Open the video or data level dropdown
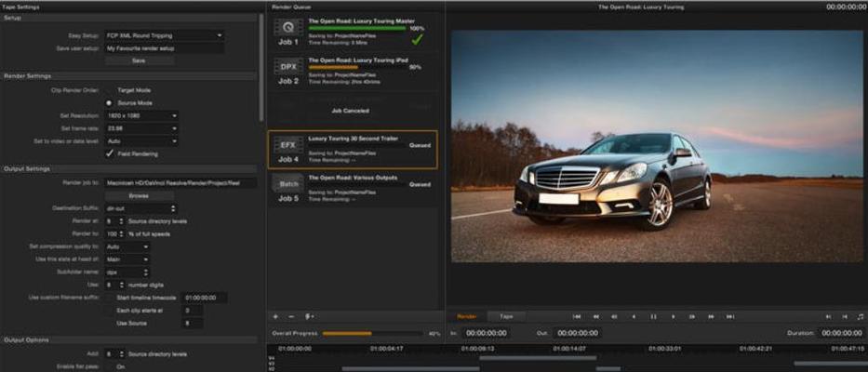 tap(141, 141)
